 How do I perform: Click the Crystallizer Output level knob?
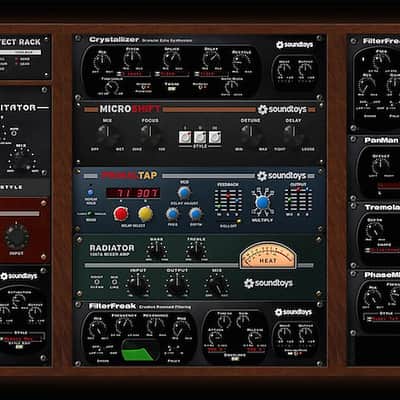[305, 70]
